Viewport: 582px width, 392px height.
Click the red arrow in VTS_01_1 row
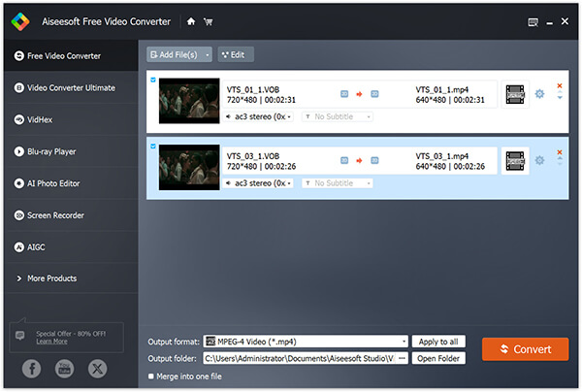pos(359,94)
